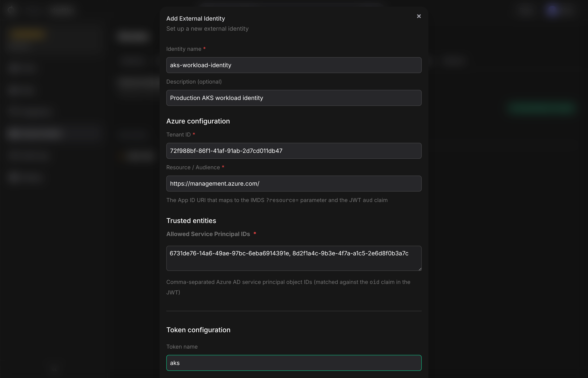Focus the Token name field containing aks
Screen dimensions: 588x378
[294, 363]
